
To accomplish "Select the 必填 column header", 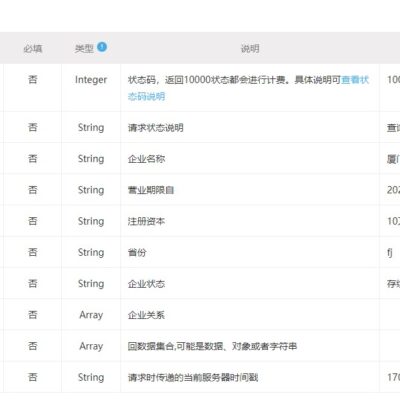I will tap(33, 49).
